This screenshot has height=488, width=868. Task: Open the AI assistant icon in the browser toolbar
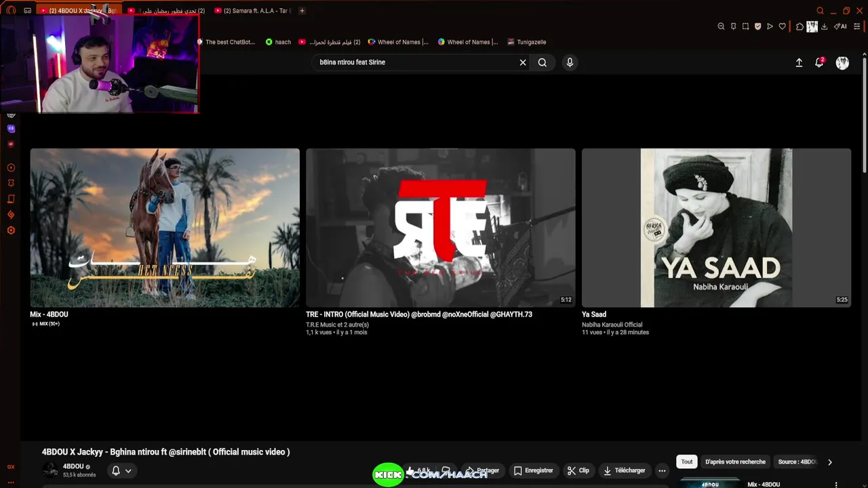[840, 26]
